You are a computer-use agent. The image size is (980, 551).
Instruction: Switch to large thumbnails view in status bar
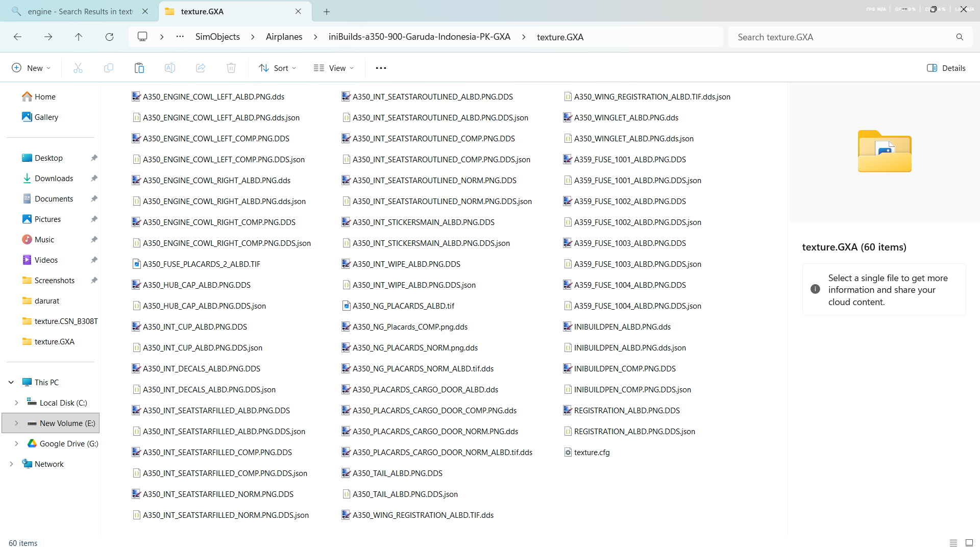(x=969, y=543)
